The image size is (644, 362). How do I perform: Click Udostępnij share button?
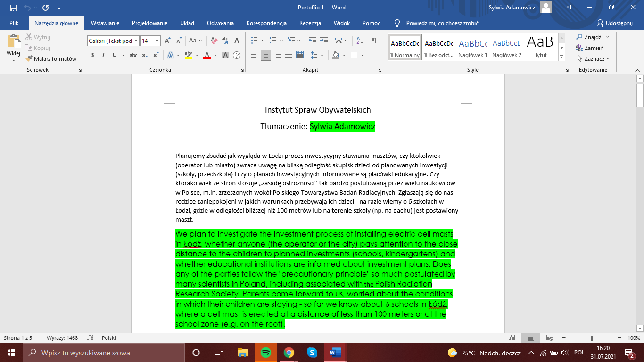pos(614,23)
